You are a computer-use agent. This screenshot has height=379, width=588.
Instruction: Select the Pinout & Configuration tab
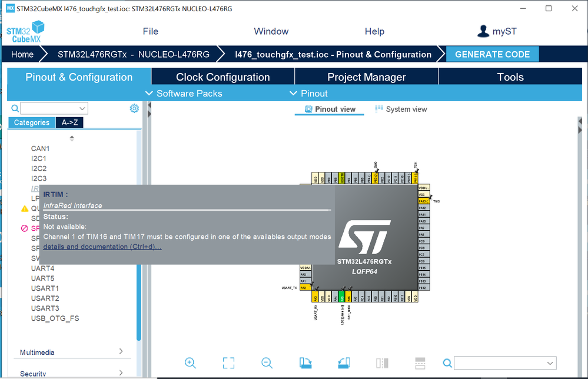[x=79, y=77]
